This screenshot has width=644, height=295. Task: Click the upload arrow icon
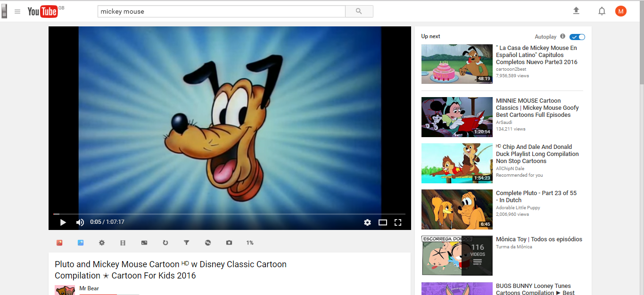pos(576,11)
